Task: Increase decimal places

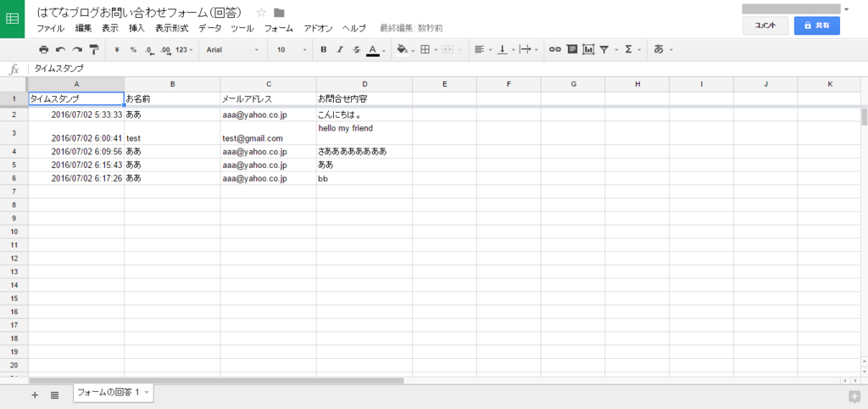Action: (165, 50)
